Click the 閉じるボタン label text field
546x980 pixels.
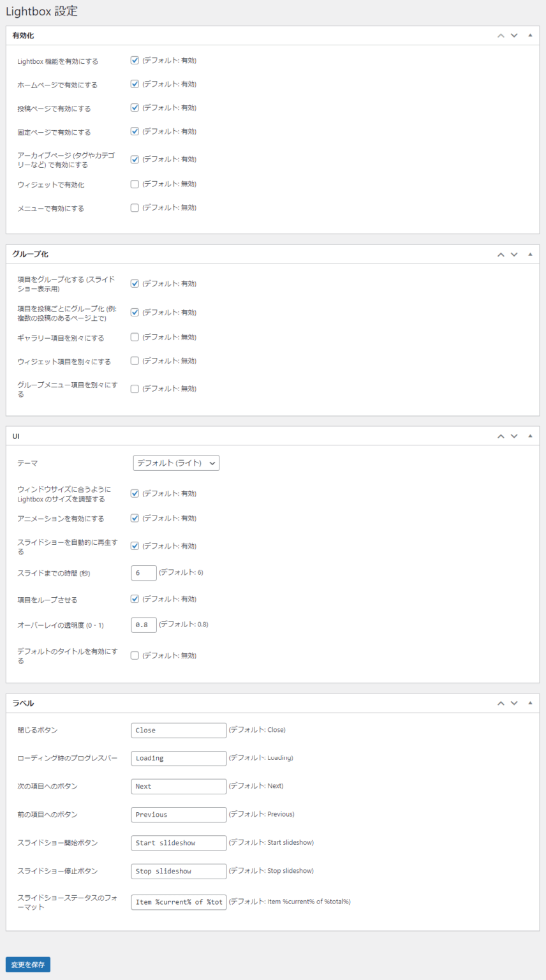click(178, 729)
